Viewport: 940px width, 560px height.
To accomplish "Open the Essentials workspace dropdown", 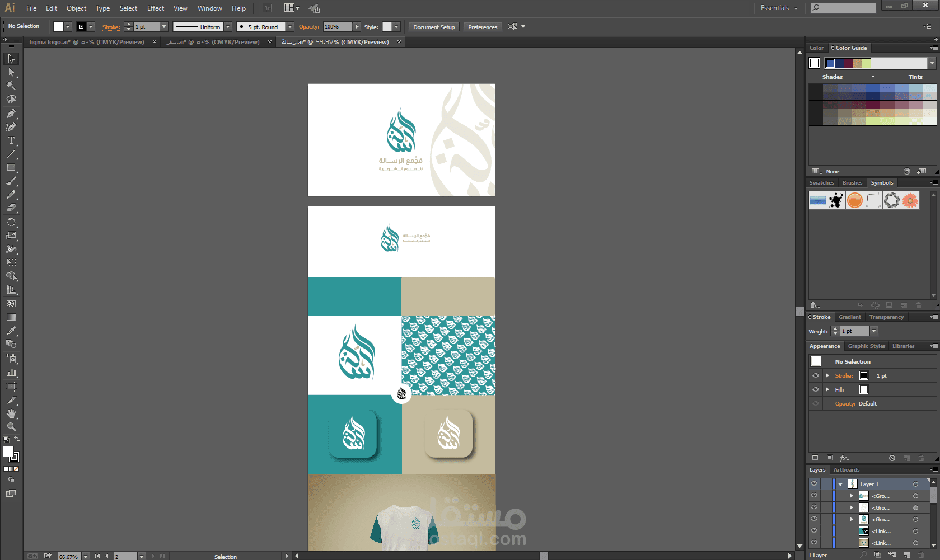I will [779, 8].
